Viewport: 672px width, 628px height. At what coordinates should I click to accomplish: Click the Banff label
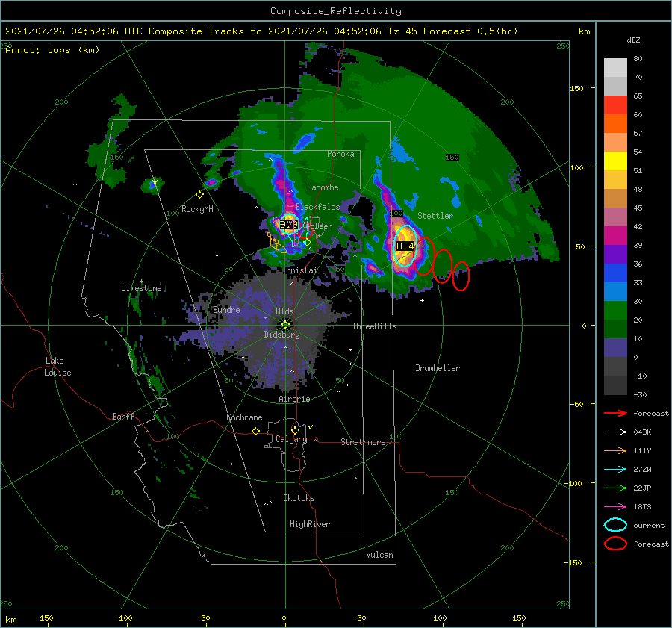(x=123, y=416)
